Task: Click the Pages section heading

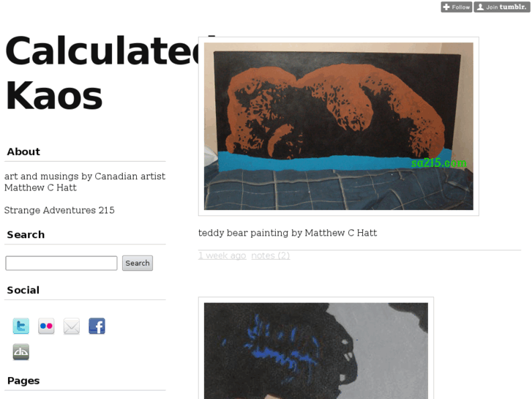Action: point(23,381)
